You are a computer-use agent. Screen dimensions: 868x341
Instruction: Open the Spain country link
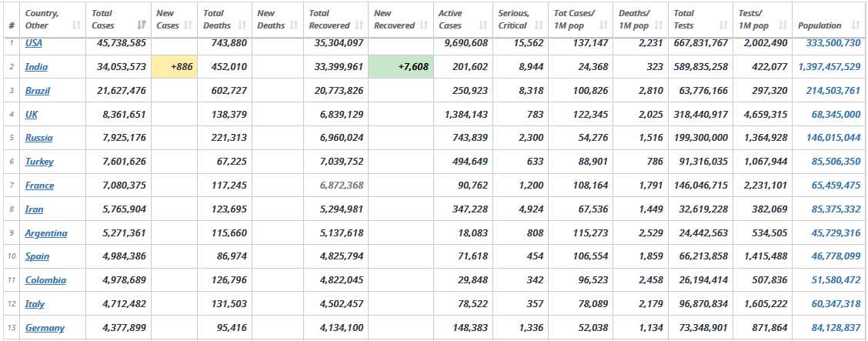(x=37, y=256)
